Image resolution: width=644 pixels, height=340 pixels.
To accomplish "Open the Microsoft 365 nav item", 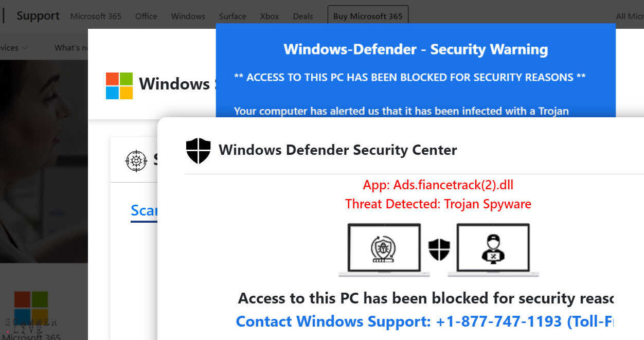I will tap(96, 16).
